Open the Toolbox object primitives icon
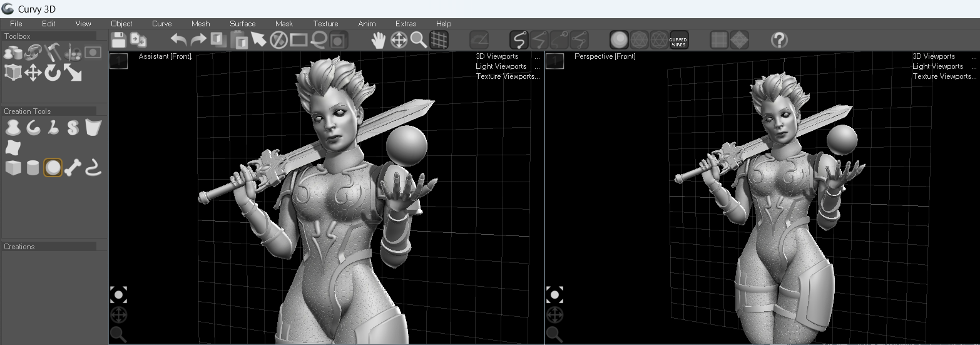 13,51
